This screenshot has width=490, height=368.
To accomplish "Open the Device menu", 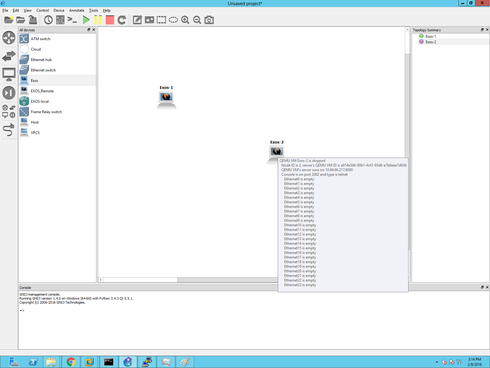I will (59, 10).
